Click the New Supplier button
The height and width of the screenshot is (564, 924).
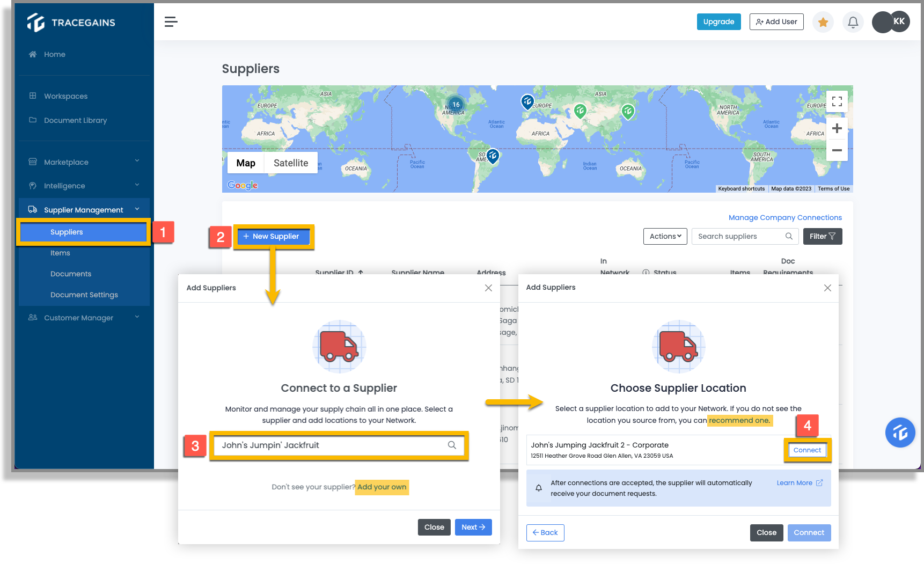pyautogui.click(x=273, y=236)
